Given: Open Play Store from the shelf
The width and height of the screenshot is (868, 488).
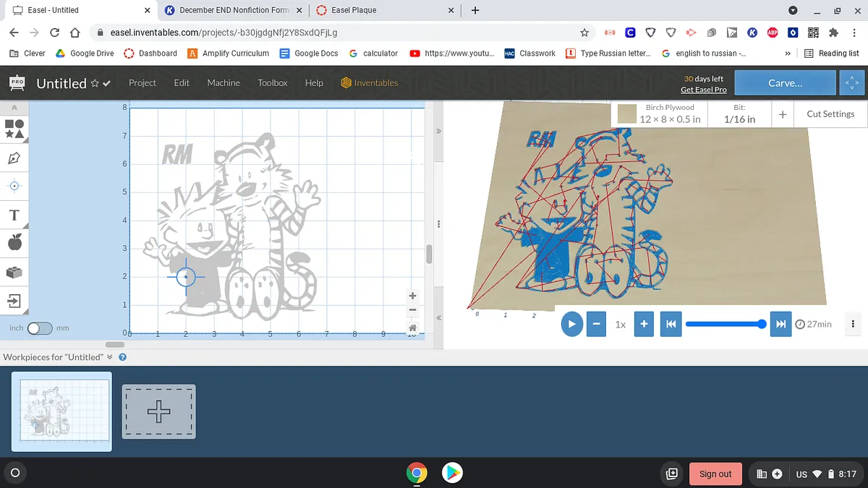Looking at the screenshot, I should [x=452, y=474].
